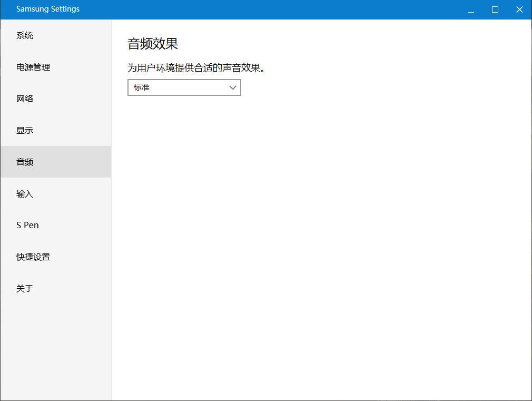The image size is (532, 401).
Task: Click the dropdown chevron arrow
Action: click(232, 87)
